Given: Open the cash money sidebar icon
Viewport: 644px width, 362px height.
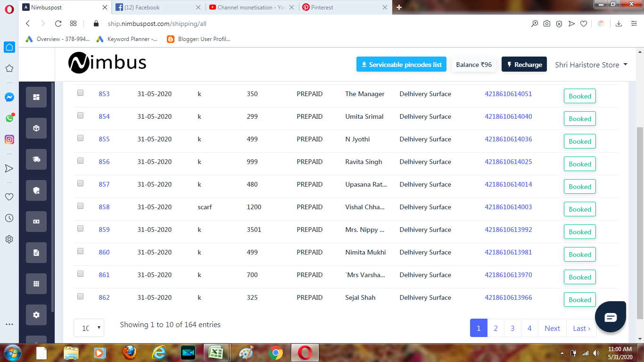Looking at the screenshot, I should (x=36, y=222).
